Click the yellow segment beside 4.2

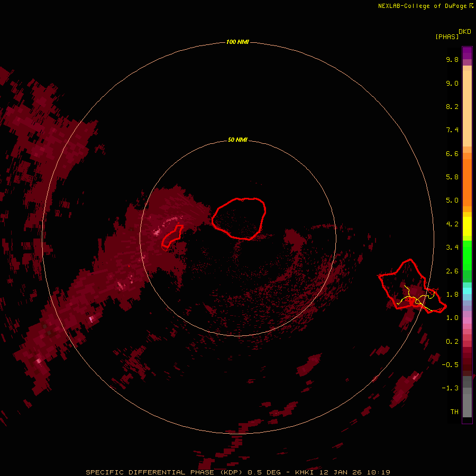pos(467,226)
